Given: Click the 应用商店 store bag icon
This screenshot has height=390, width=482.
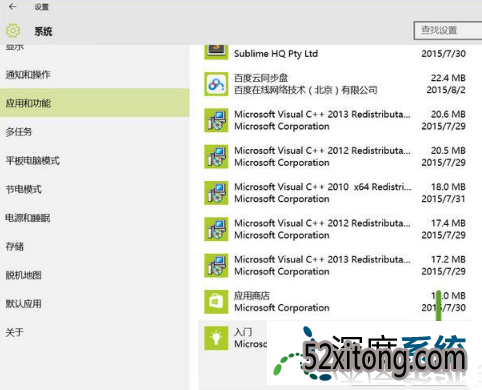Looking at the screenshot, I should [x=216, y=302].
